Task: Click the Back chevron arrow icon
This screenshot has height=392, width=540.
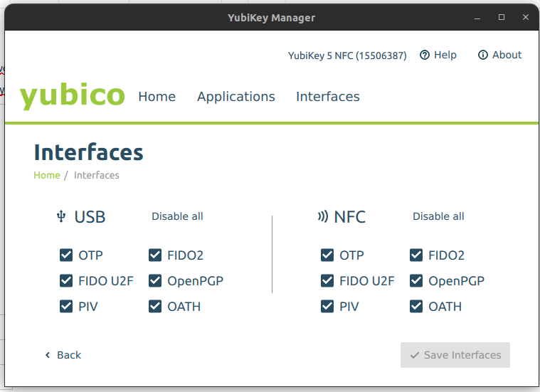Action: tap(48, 355)
